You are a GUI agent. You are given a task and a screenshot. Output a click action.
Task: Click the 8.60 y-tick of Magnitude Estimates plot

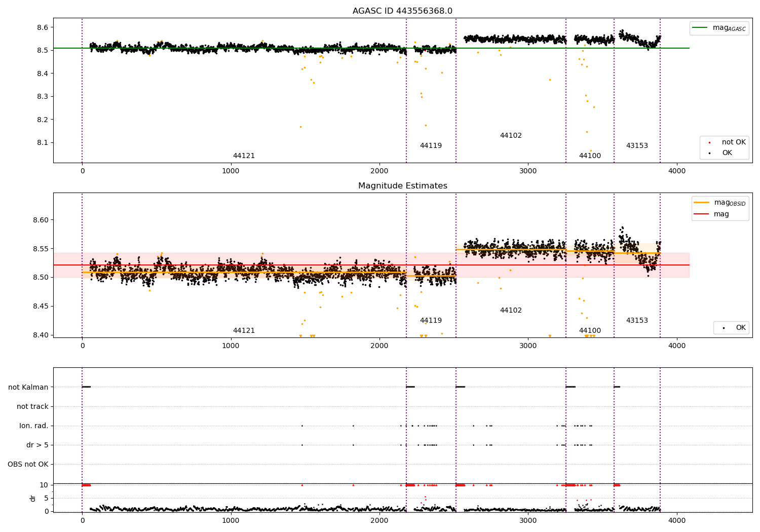coord(42,220)
